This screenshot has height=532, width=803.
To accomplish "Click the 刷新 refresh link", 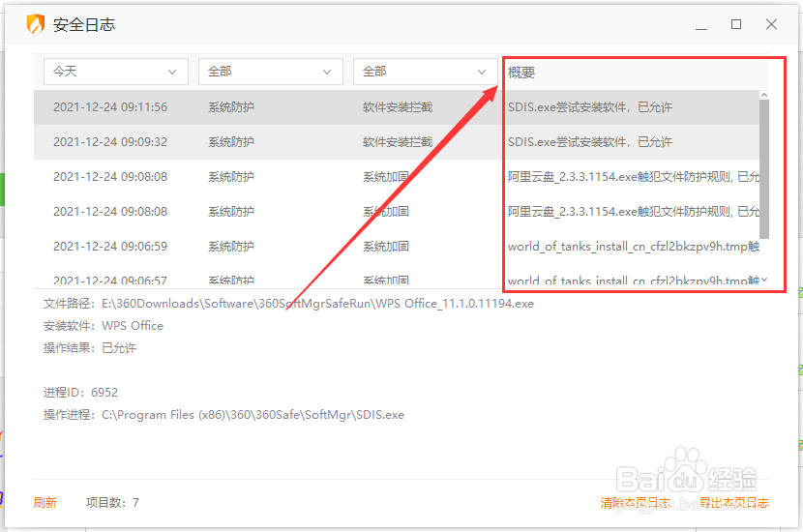I will [x=45, y=502].
